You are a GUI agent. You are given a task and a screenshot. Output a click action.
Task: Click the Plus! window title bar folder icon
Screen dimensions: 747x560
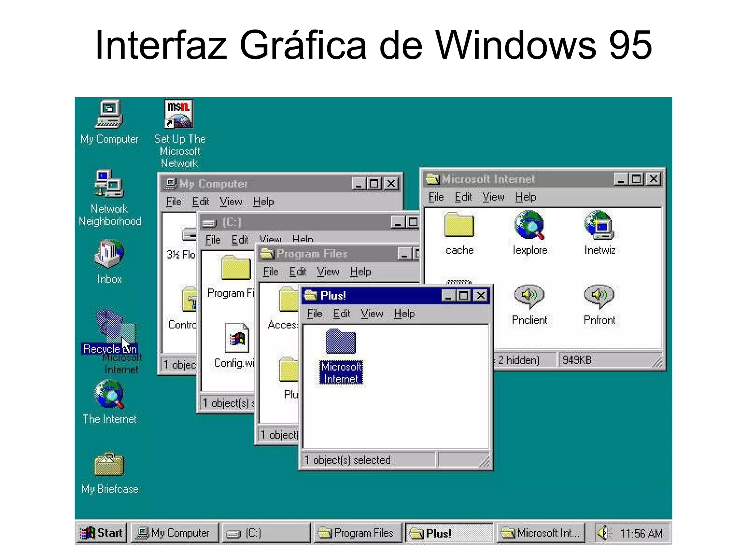tap(311, 295)
